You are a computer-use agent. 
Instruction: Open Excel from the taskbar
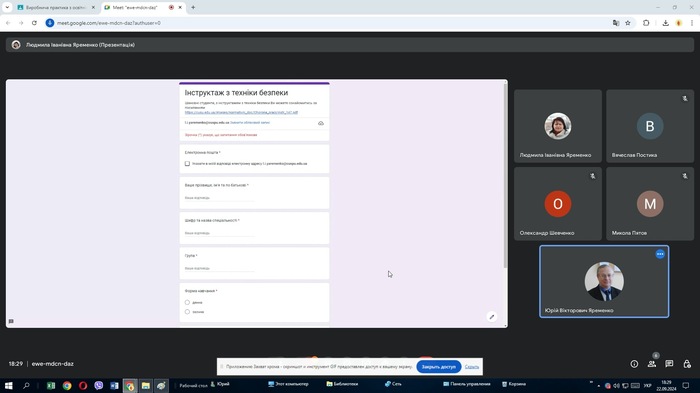coord(51,385)
